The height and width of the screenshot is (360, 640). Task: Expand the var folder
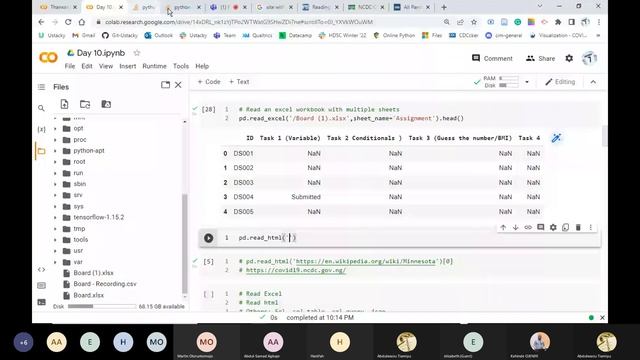(x=56, y=262)
